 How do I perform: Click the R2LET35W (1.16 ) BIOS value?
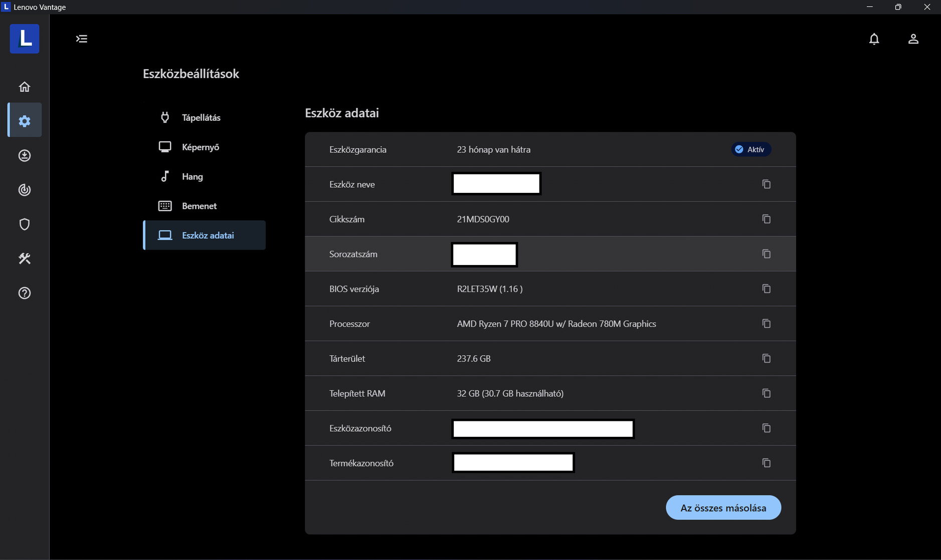(x=489, y=289)
